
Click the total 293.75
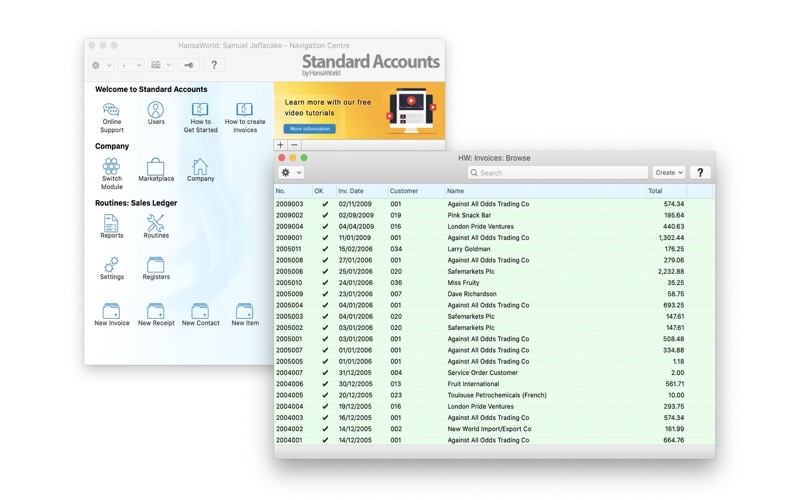(674, 407)
